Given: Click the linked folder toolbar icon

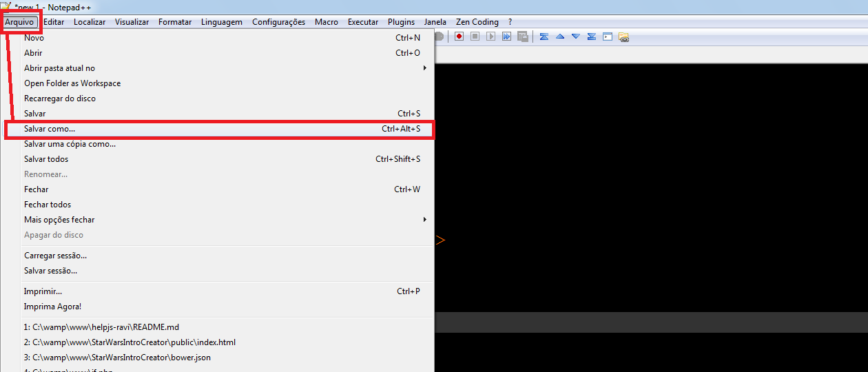Looking at the screenshot, I should click(623, 37).
